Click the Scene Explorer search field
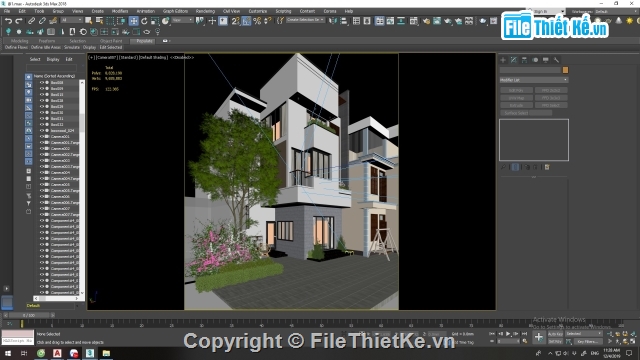The width and height of the screenshot is (640, 360). [51, 67]
